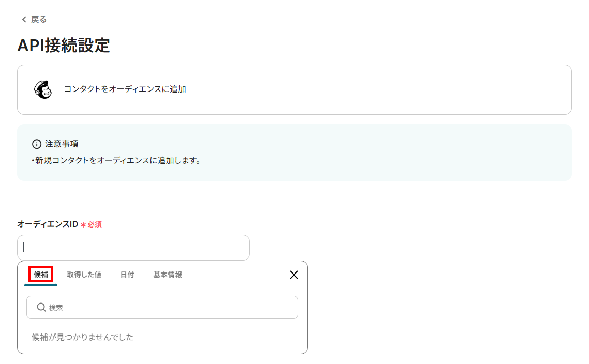This screenshot has height=364, width=589.
Task: Switch to the 取得した値 tab
Action: [x=84, y=275]
